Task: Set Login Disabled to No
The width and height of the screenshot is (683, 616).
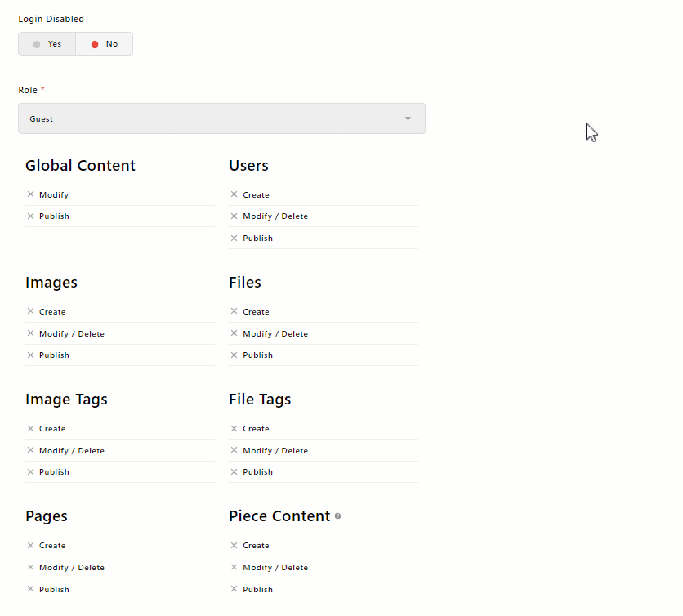Action: (x=104, y=44)
